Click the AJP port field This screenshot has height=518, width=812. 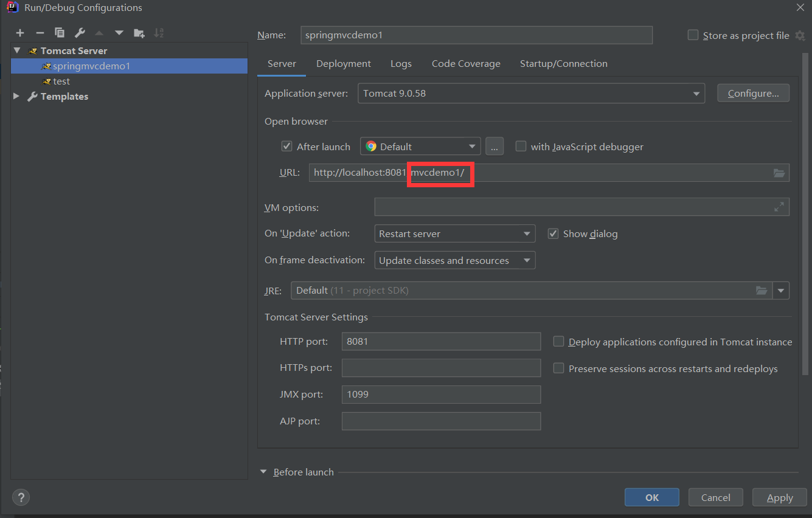tap(441, 421)
